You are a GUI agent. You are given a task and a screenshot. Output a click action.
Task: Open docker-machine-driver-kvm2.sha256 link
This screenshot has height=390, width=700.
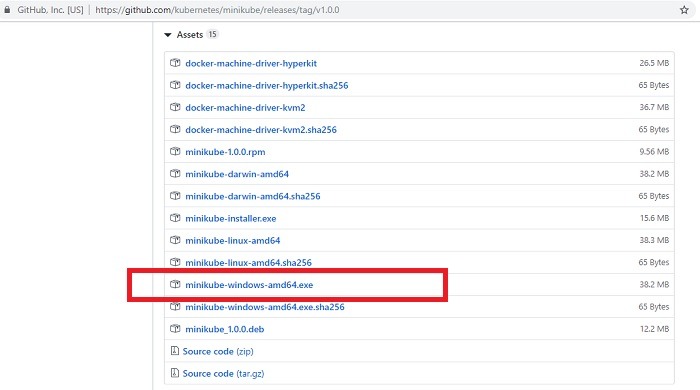click(x=261, y=130)
